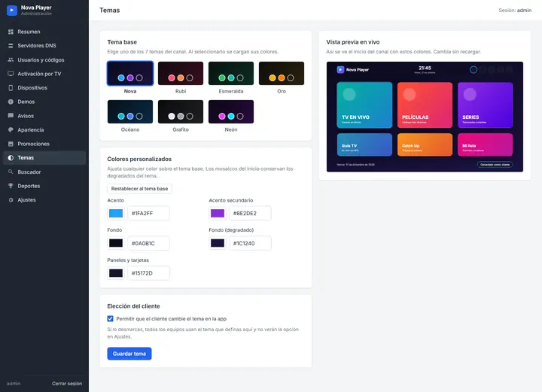542x392 pixels.
Task: Open the Fondo color swatch
Action: pyautogui.click(x=116, y=243)
